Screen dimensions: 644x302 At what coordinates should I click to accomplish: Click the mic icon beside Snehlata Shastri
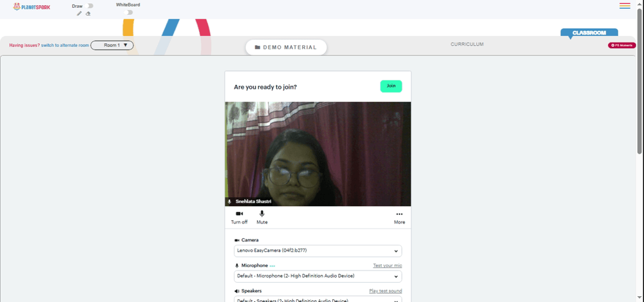point(230,202)
